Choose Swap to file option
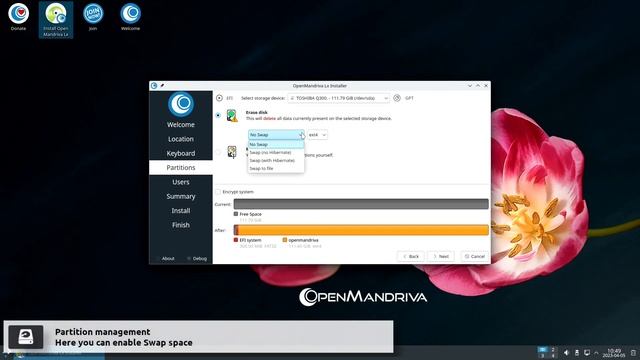The height and width of the screenshot is (360, 640). coord(276,168)
